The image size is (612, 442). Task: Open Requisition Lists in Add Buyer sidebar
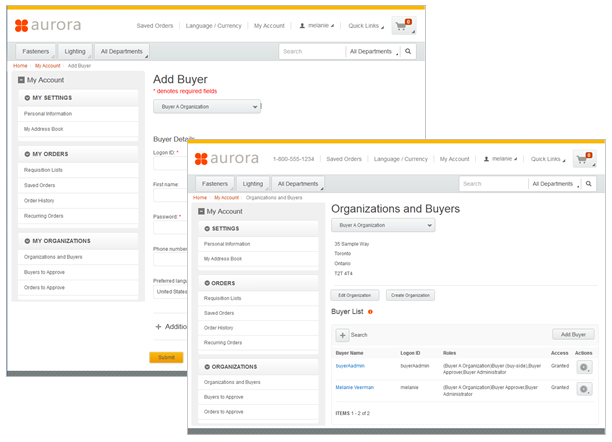point(78,170)
